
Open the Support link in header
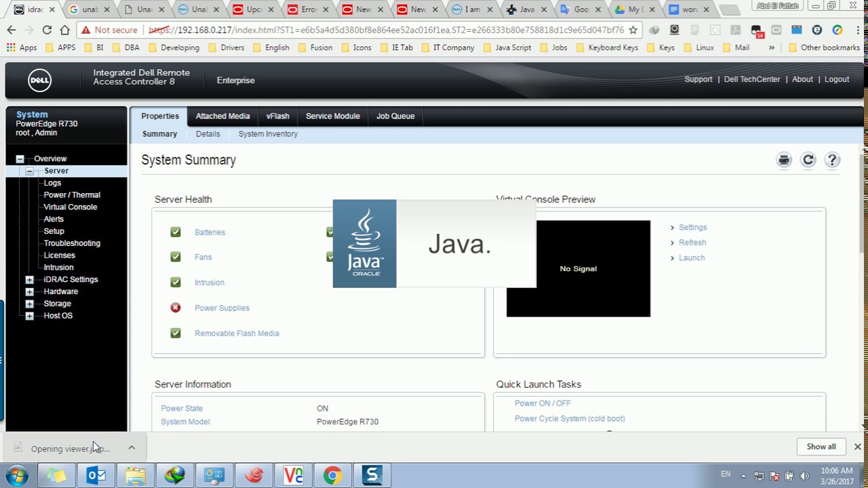pyautogui.click(x=698, y=79)
